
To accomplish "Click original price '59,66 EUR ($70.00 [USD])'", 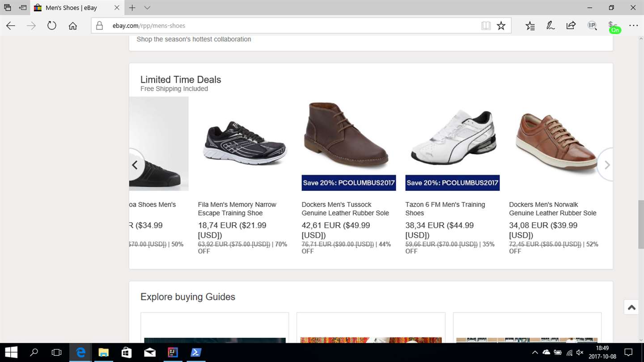I will click(x=441, y=244).
